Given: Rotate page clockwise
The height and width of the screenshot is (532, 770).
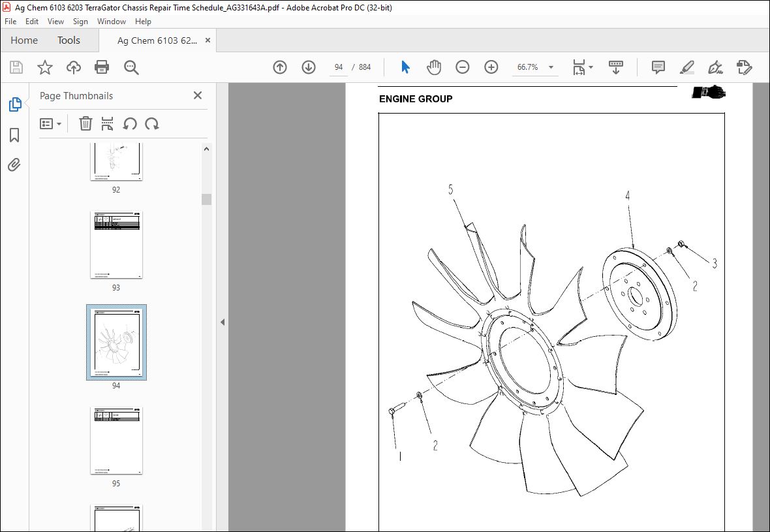Looking at the screenshot, I should (152, 124).
